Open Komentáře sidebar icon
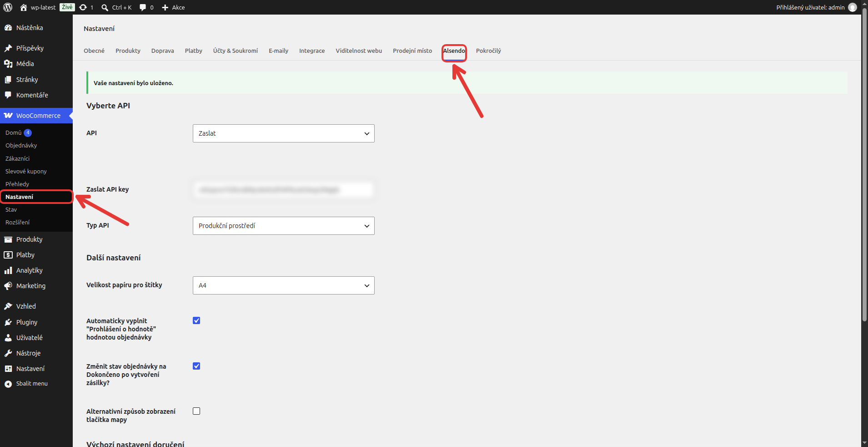Screen dimensions: 868x447 (x=8, y=95)
